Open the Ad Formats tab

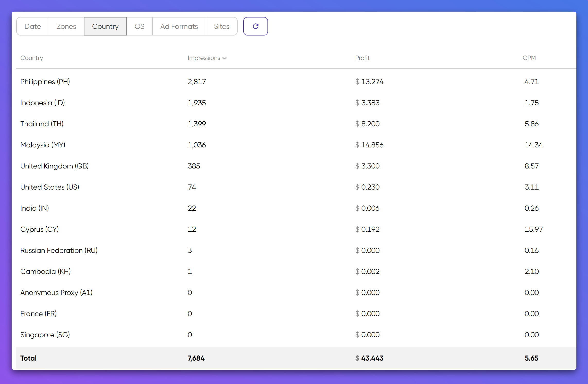coord(179,26)
